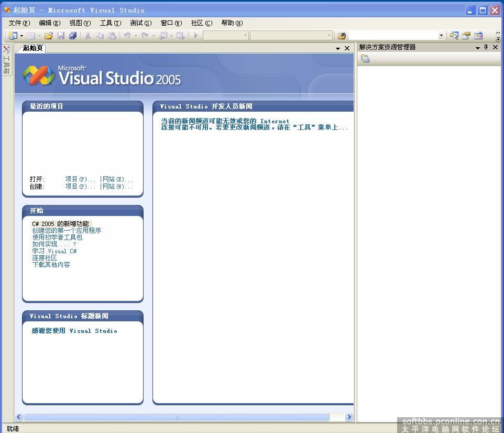Click the Paste clipboard icon
Viewport: 504px width, 433px height.
(112, 36)
